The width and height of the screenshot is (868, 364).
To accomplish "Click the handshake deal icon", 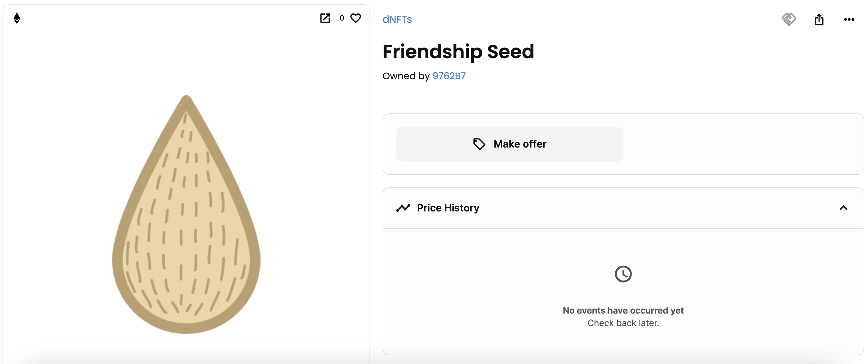I will (789, 19).
